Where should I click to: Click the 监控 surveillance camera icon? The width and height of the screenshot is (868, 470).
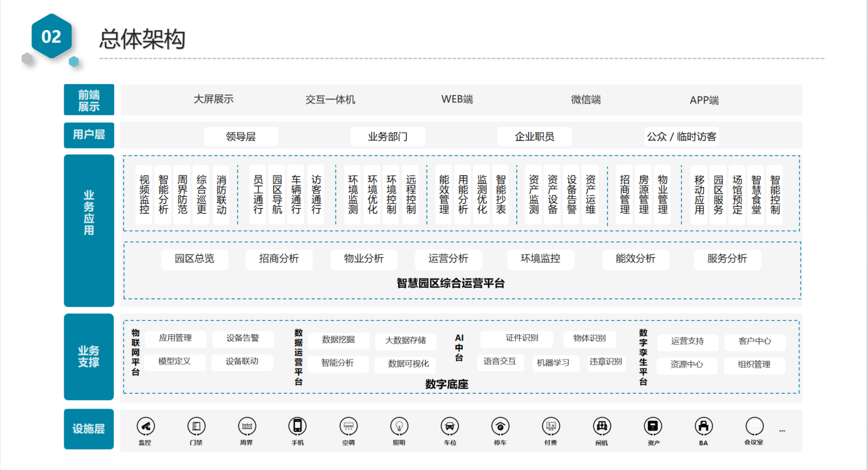click(x=145, y=426)
